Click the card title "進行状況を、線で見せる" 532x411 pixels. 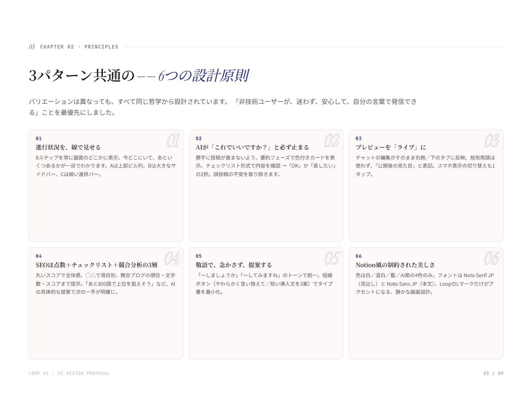coord(68,147)
